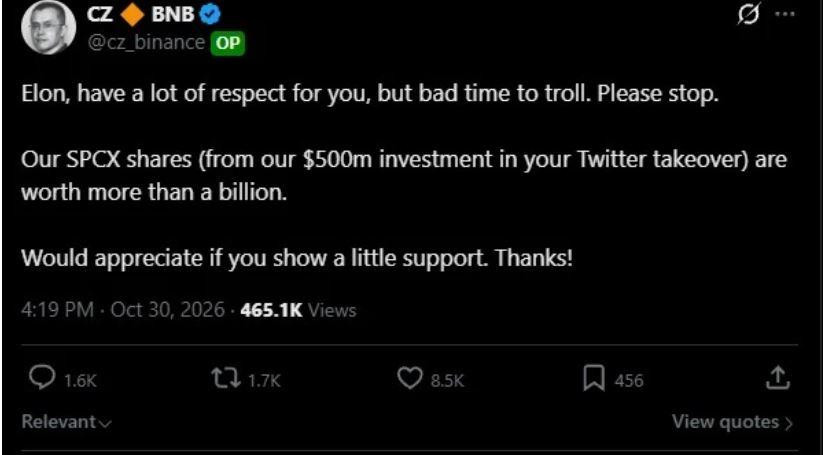825x455 pixels.
Task: Click the chevron beside View quotes
Action: coord(788,423)
